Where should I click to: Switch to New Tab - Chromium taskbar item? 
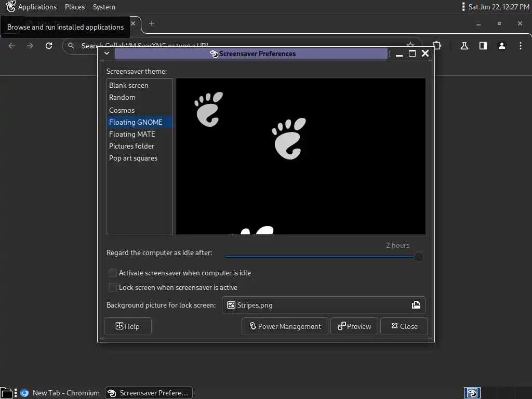(x=60, y=393)
